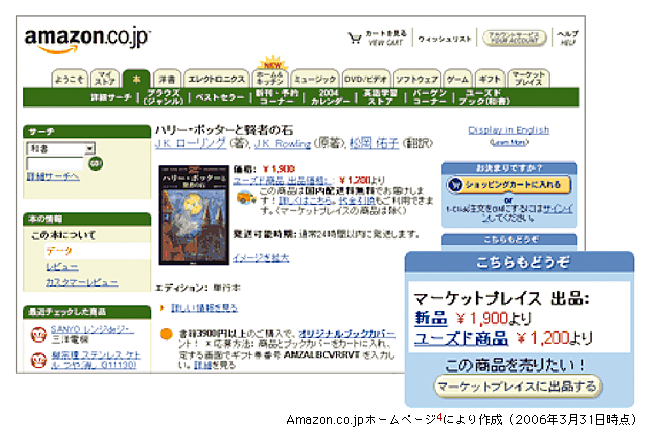Select データ in book info sidebar
Viewport: 650px width, 439px height.
(59, 251)
